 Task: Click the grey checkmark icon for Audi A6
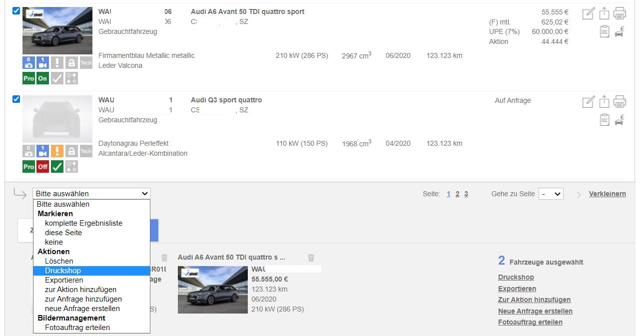57,78
